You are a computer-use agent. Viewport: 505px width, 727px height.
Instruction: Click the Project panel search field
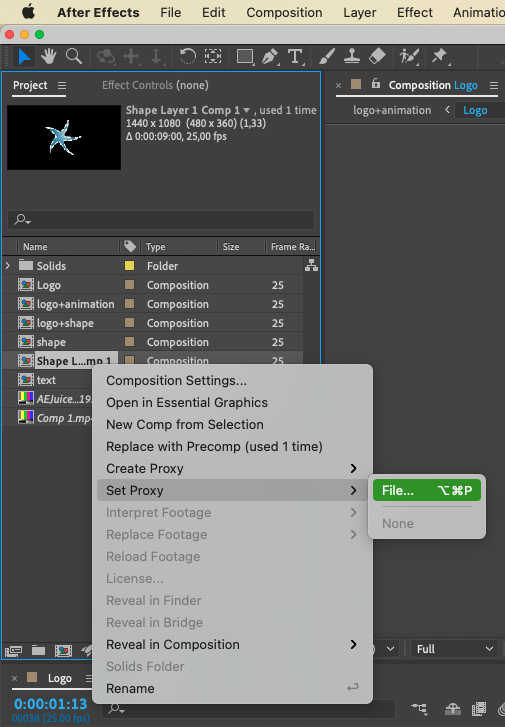161,219
